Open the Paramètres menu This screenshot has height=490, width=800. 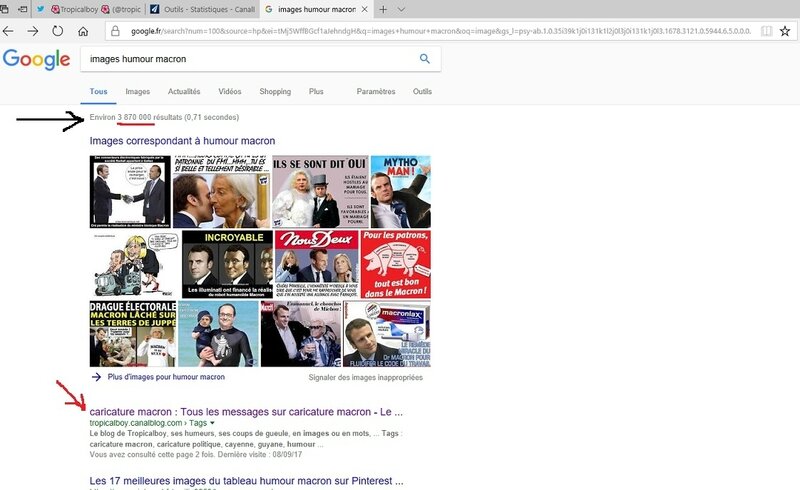click(x=376, y=91)
